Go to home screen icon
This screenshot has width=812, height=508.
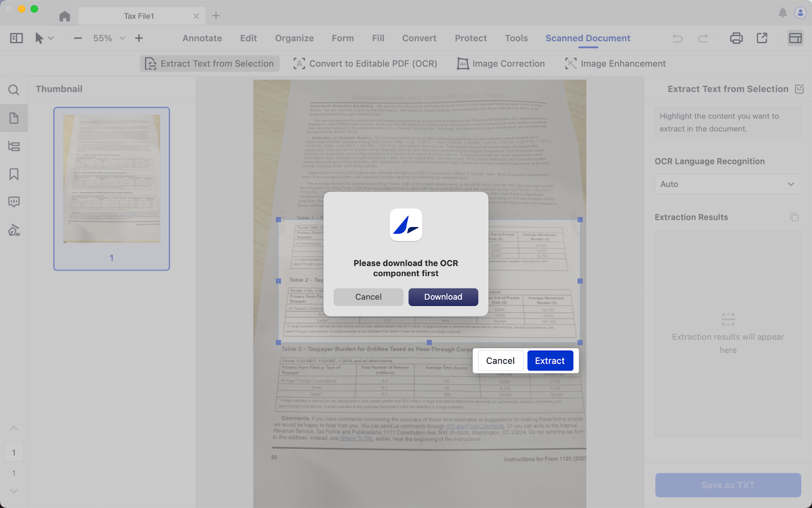[64, 16]
